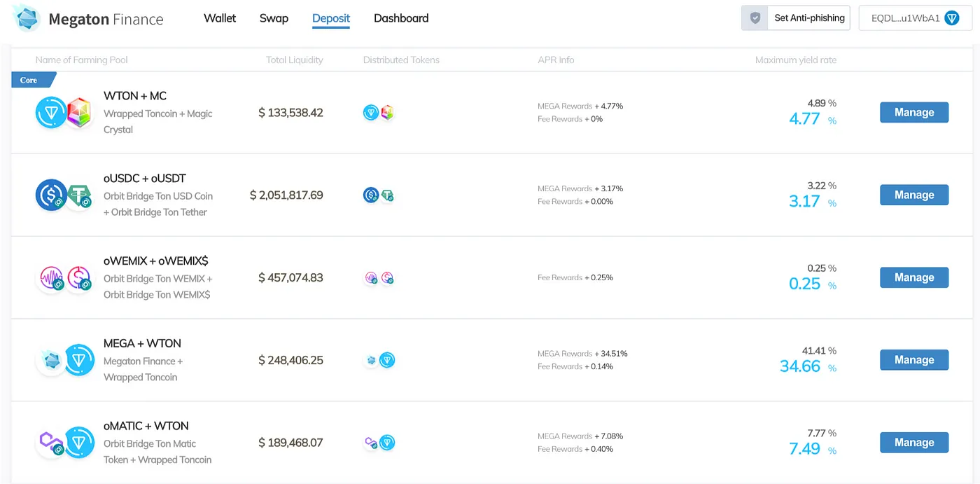The image size is (980, 484).
Task: Manage the MEGA + WTON pool
Action: [x=914, y=360]
